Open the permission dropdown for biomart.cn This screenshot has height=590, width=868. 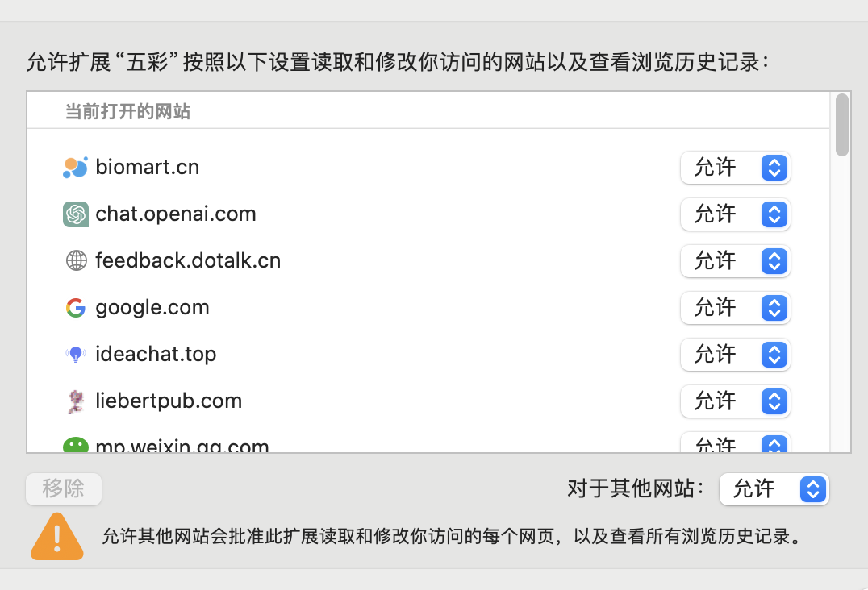[x=735, y=168]
